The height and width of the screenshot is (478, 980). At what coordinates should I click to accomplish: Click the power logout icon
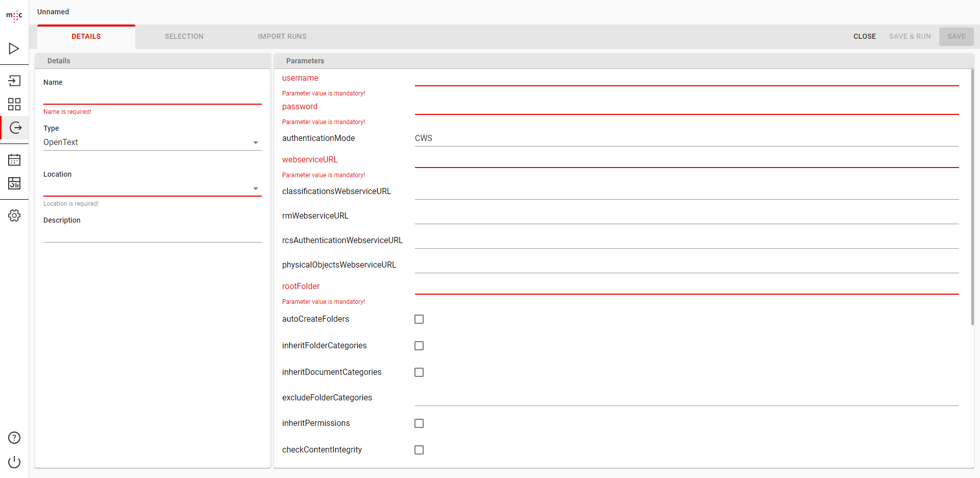[x=14, y=462]
